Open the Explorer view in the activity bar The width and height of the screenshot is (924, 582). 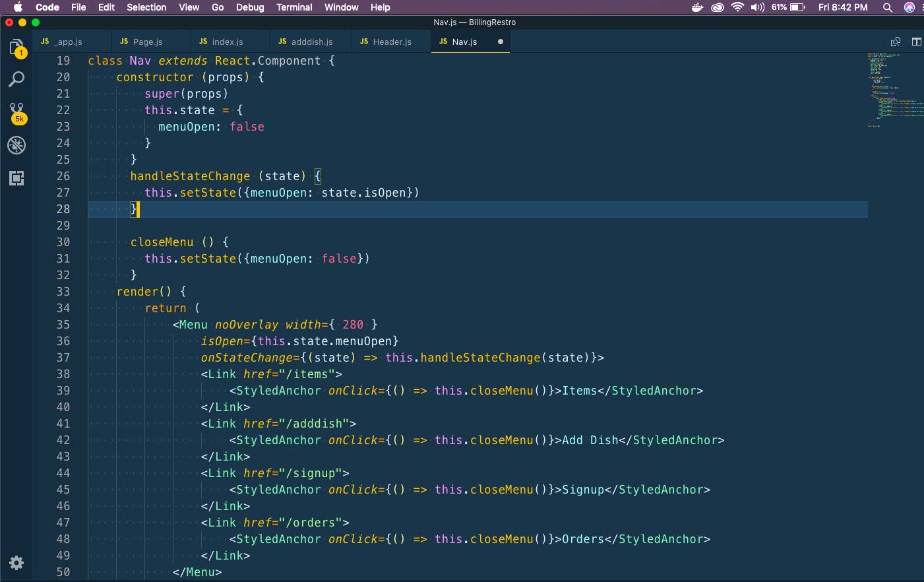(16, 48)
